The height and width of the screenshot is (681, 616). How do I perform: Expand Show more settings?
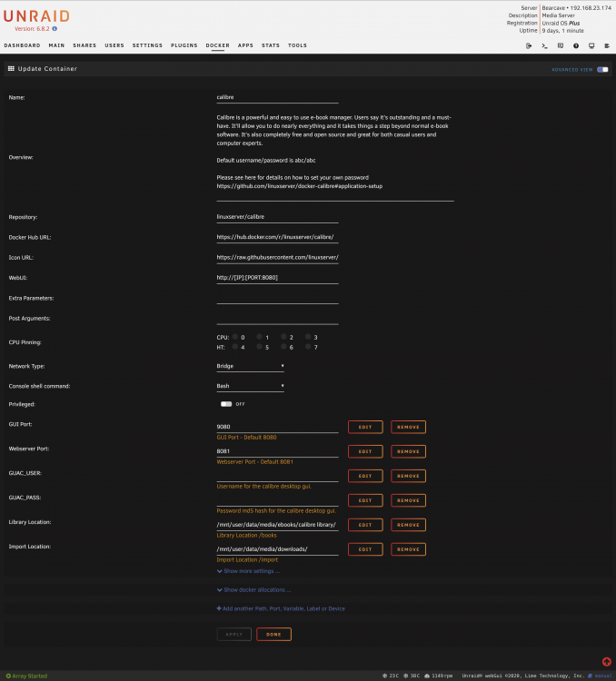(248, 571)
